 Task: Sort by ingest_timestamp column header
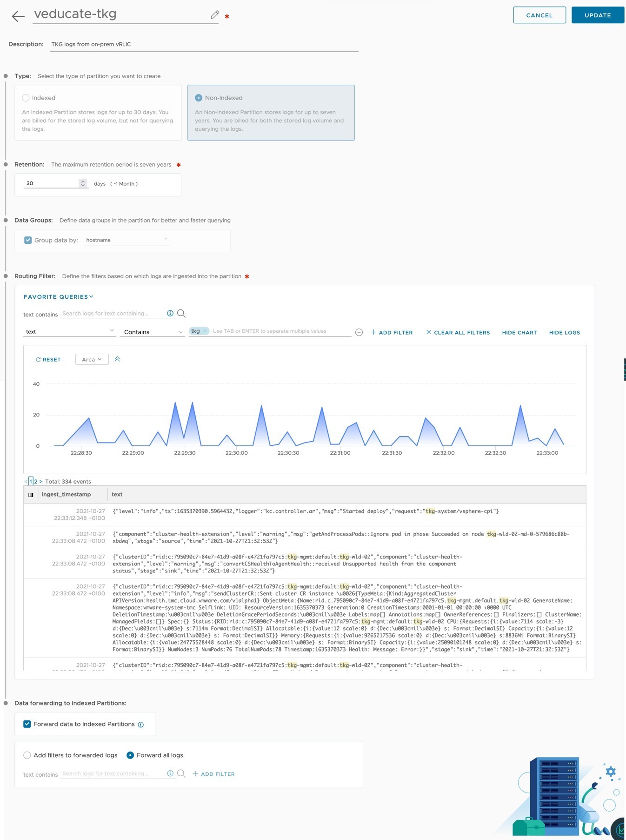click(66, 494)
